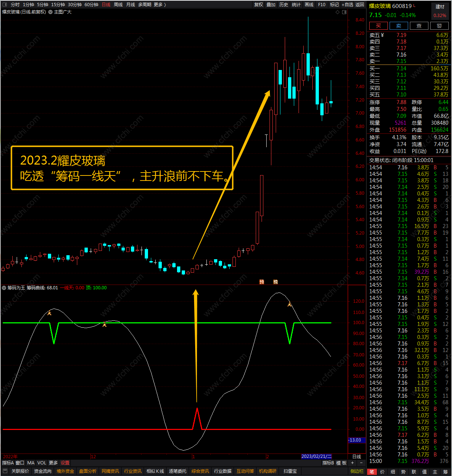Toggle the VOL indicator
Image resolution: width=452 pixels, height=476 pixels.
[x=42, y=463]
